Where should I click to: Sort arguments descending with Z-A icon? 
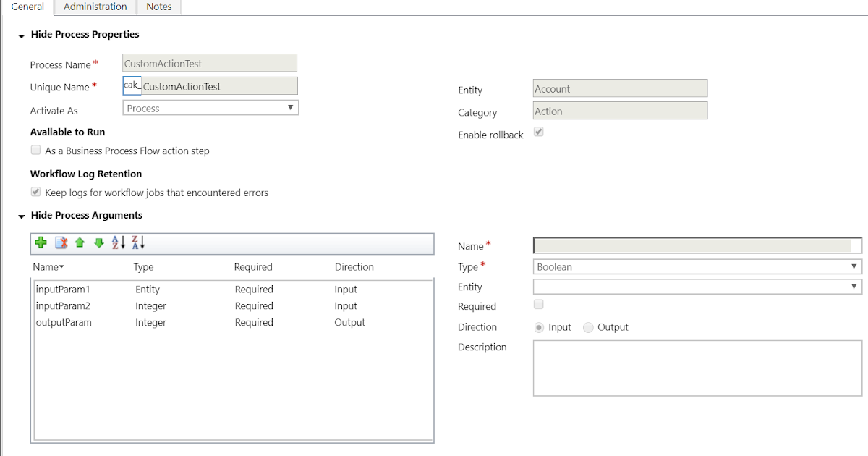point(137,242)
